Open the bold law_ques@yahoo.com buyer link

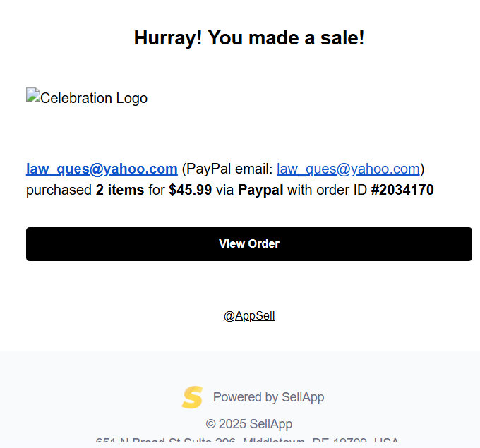tap(102, 169)
